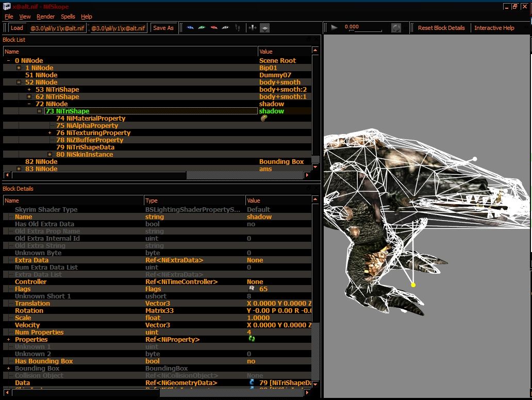
Task: Expand the Bounding Box row in Block Details
Action: 8,368
